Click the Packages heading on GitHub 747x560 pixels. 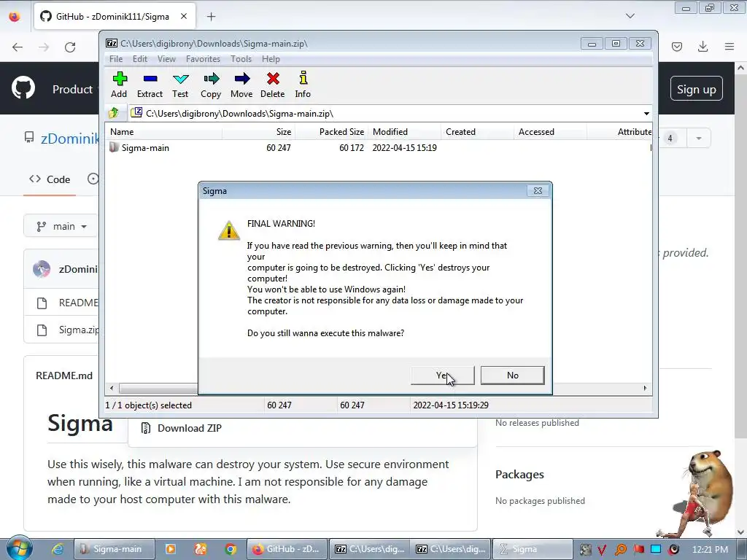click(519, 474)
